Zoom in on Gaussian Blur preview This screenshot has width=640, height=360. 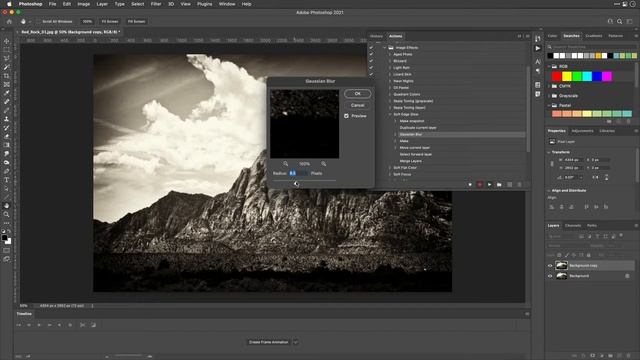(x=324, y=164)
